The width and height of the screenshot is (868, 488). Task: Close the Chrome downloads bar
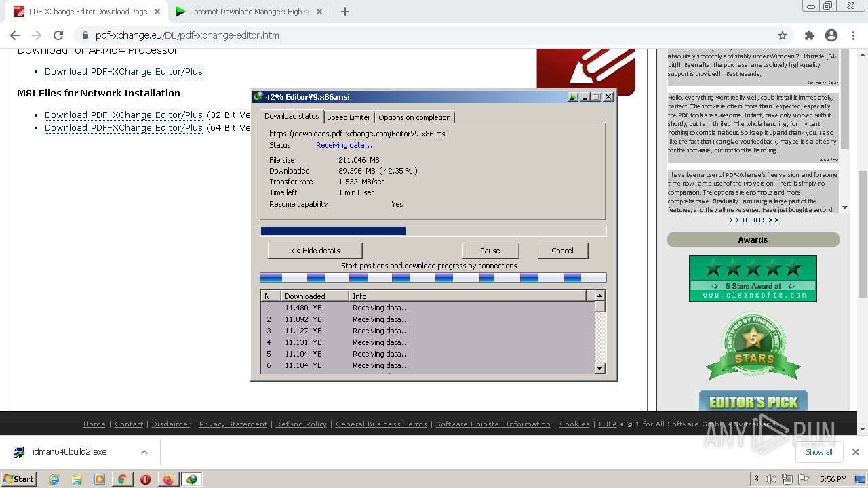(x=856, y=452)
